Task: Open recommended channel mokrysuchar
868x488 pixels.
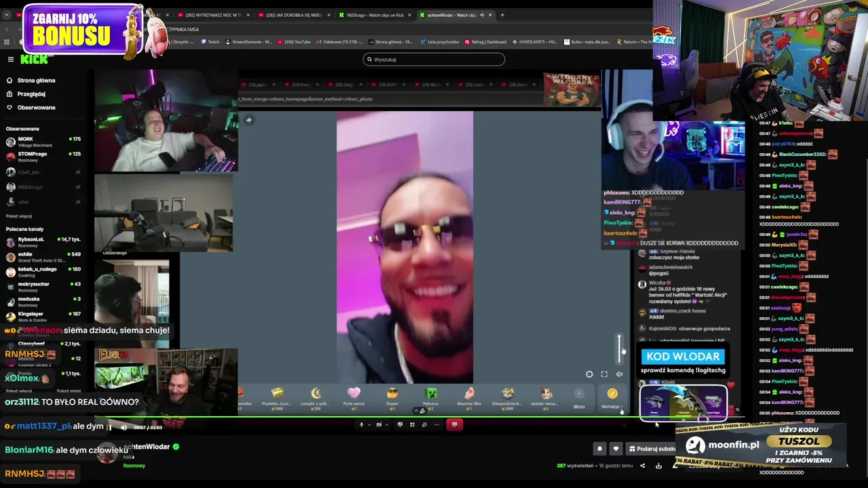Action: [x=43, y=287]
